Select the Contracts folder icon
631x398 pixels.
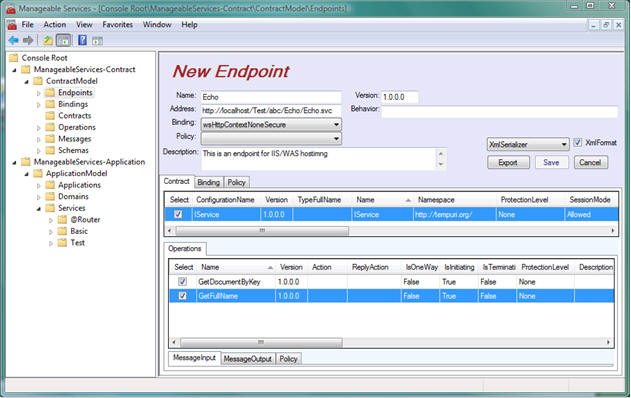[50, 115]
